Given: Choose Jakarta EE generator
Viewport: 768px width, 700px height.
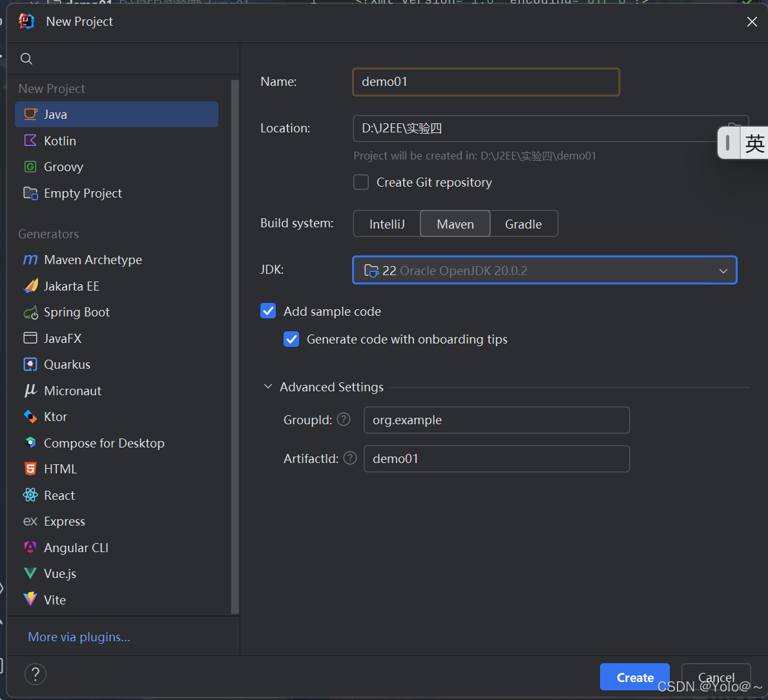Looking at the screenshot, I should (116, 286).
